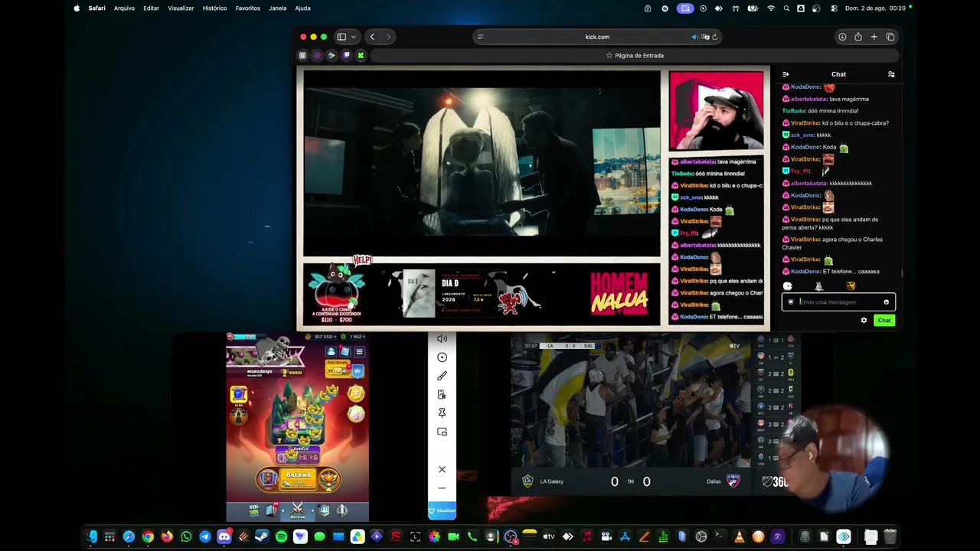This screenshot has width=980, height=551.
Task: Open the Histórico menu
Action: 214,8
